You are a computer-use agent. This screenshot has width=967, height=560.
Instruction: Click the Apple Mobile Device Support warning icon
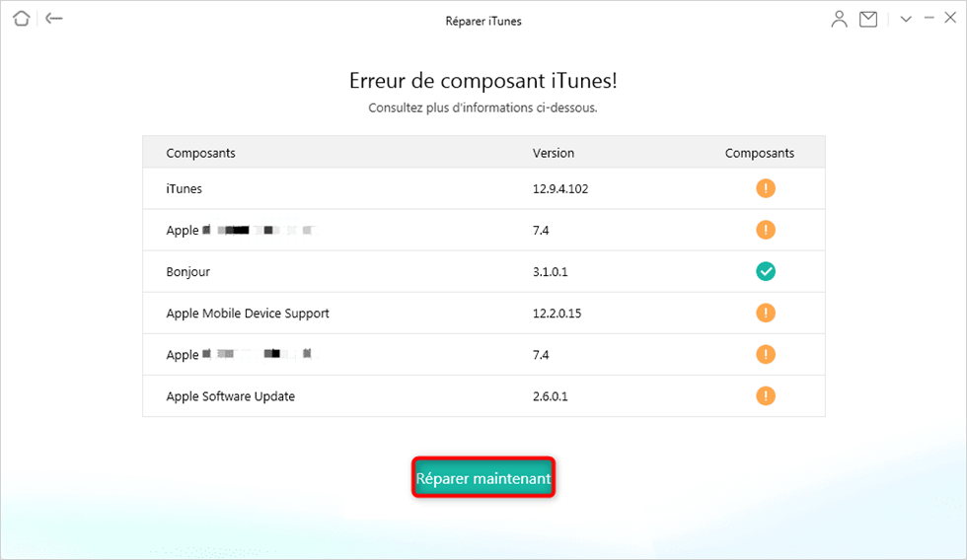766,313
